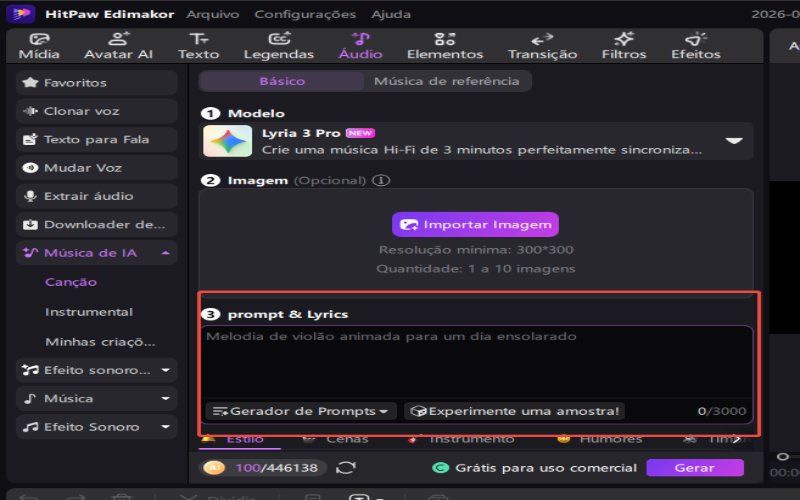Select the Estilo tab
This screenshot has height=500, width=800.
click(239, 440)
